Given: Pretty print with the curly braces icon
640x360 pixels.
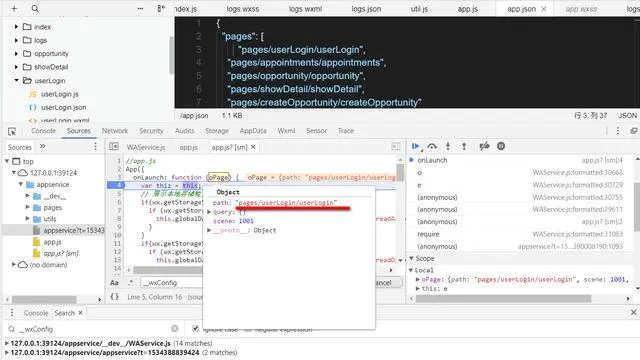Looking at the screenshot, I should click(x=115, y=297).
